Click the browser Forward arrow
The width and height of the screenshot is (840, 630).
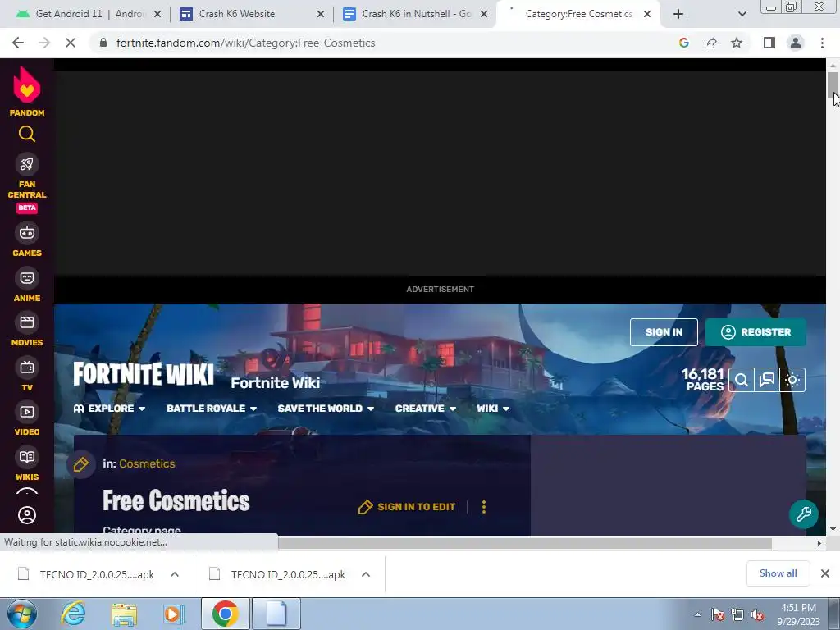coord(44,43)
